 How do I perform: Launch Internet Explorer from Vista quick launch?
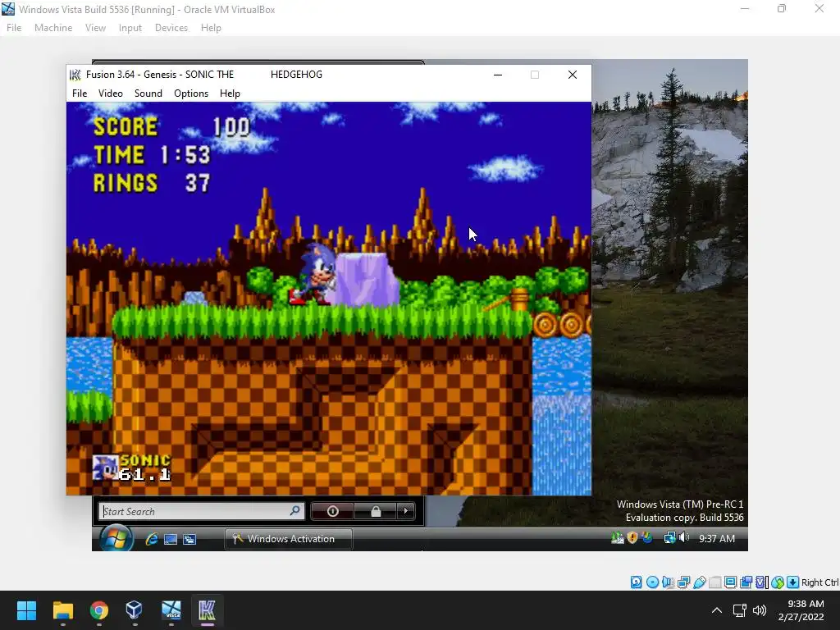click(x=152, y=539)
